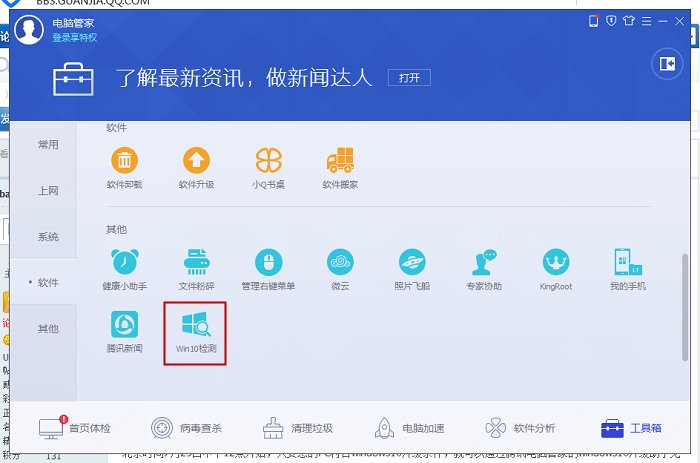Switch to the 系统 sidebar category
Image resolution: width=700 pixels, height=463 pixels.
pyautogui.click(x=48, y=237)
